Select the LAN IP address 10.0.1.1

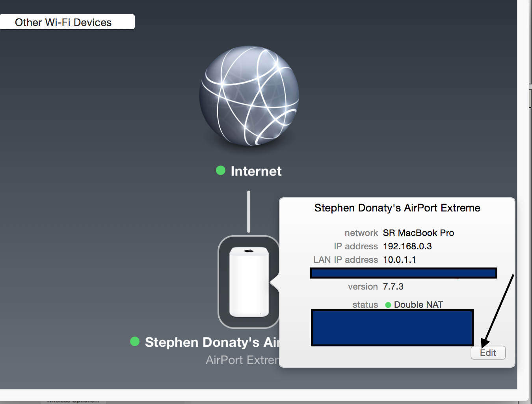[x=400, y=260]
